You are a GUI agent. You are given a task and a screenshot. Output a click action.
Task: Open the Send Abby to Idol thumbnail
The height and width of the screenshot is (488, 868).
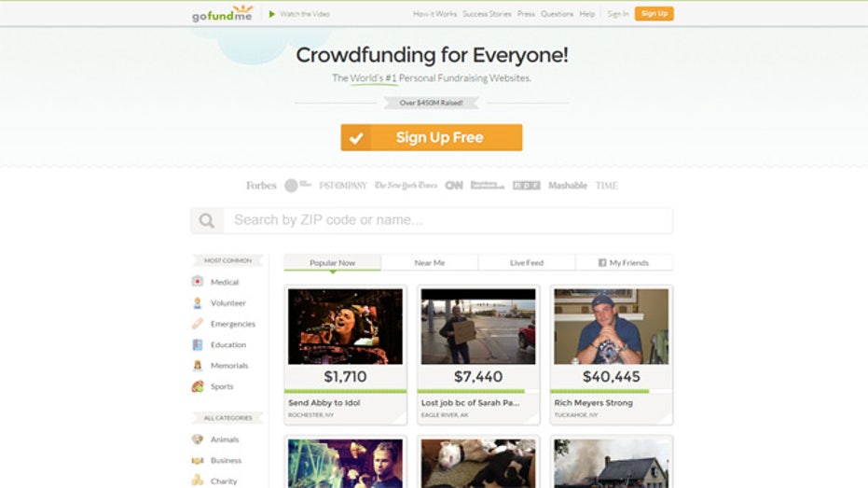click(x=345, y=327)
